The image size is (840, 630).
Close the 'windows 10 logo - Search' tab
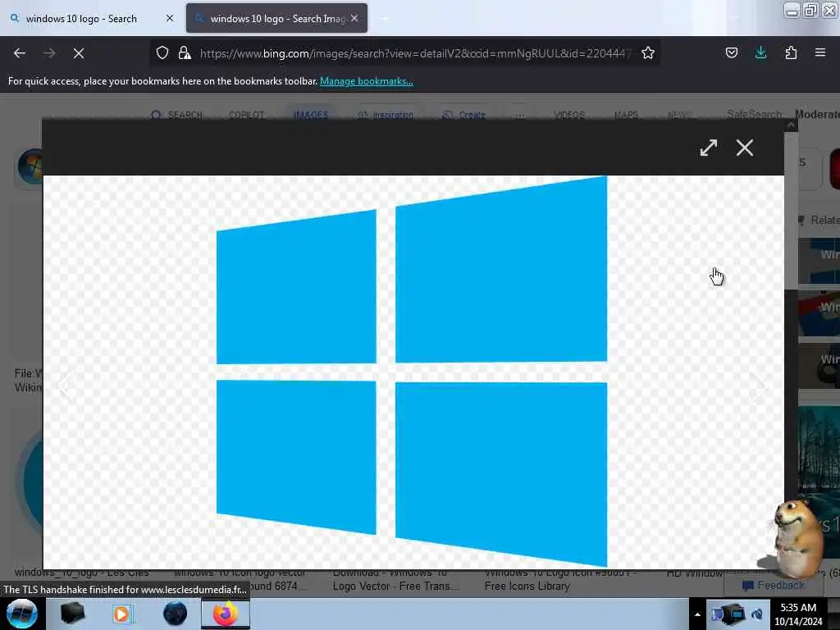170,18
